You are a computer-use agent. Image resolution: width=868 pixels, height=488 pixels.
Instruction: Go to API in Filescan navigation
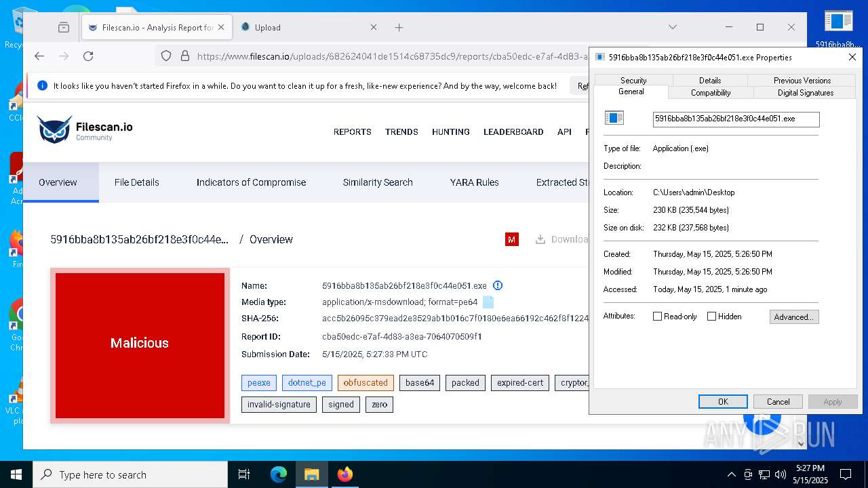click(564, 132)
